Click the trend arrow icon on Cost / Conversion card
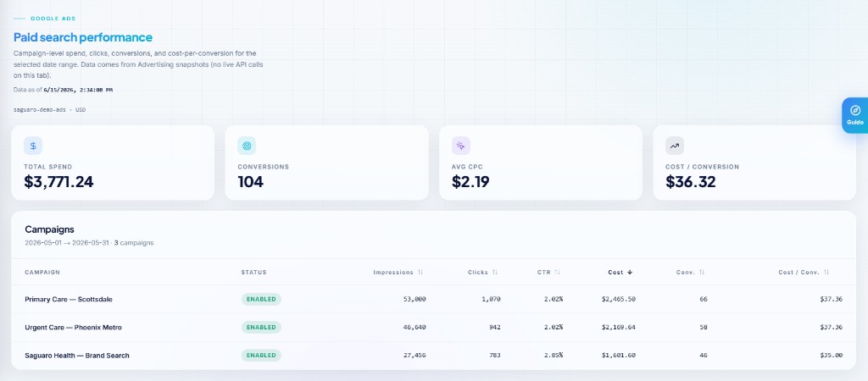This screenshot has height=381, width=868. pyautogui.click(x=674, y=146)
